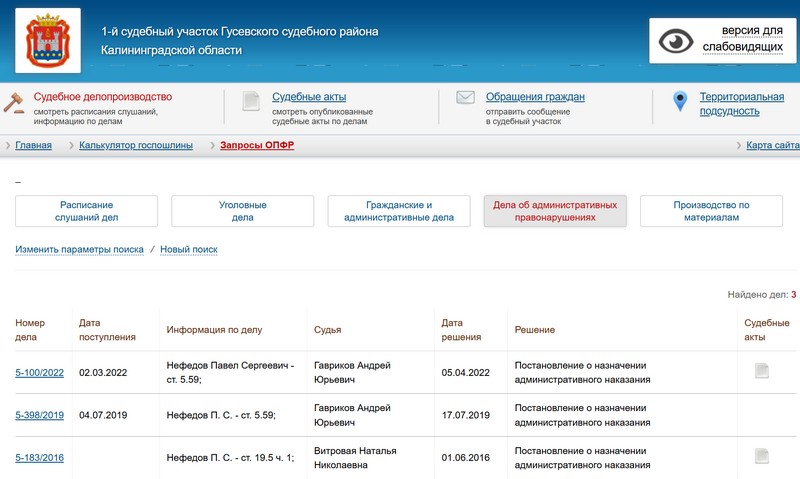The image size is (800, 479).
Task: Click the document icon beside Судебные акты
Action: (x=251, y=101)
